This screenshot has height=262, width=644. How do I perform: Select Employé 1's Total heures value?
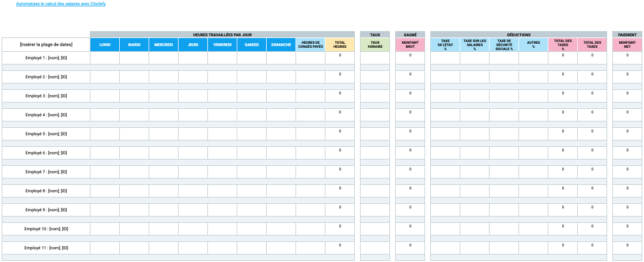[340, 58]
